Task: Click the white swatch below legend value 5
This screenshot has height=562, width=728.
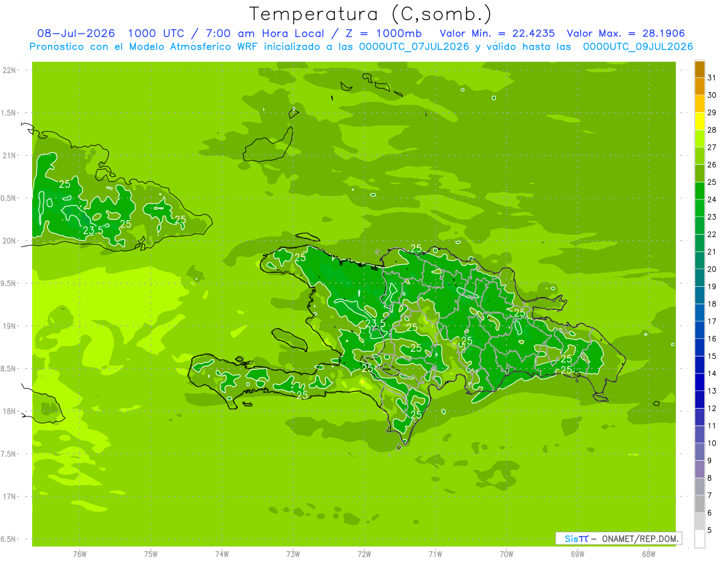Action: tap(699, 539)
